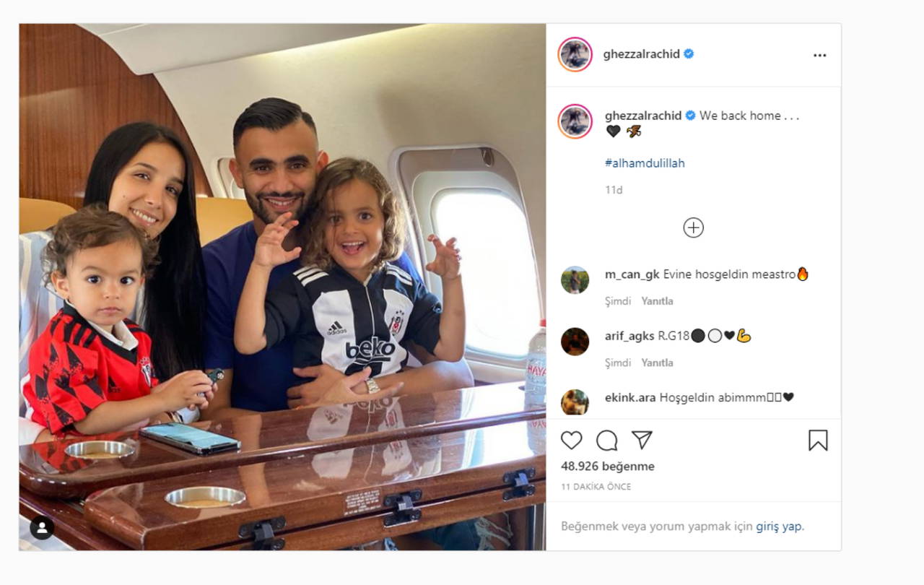The image size is (924, 585).
Task: Open arif_agks profile avatar
Action: [575, 342]
